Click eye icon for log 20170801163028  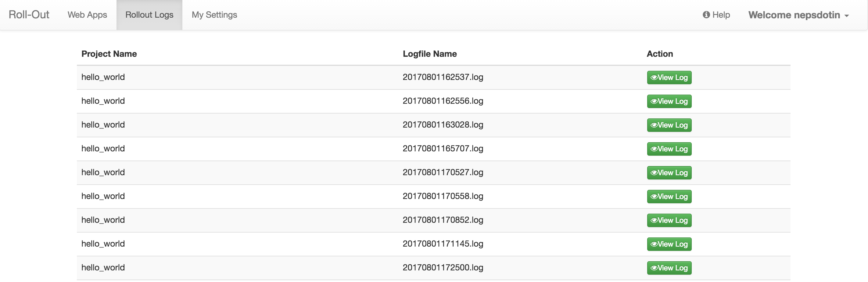tap(654, 125)
